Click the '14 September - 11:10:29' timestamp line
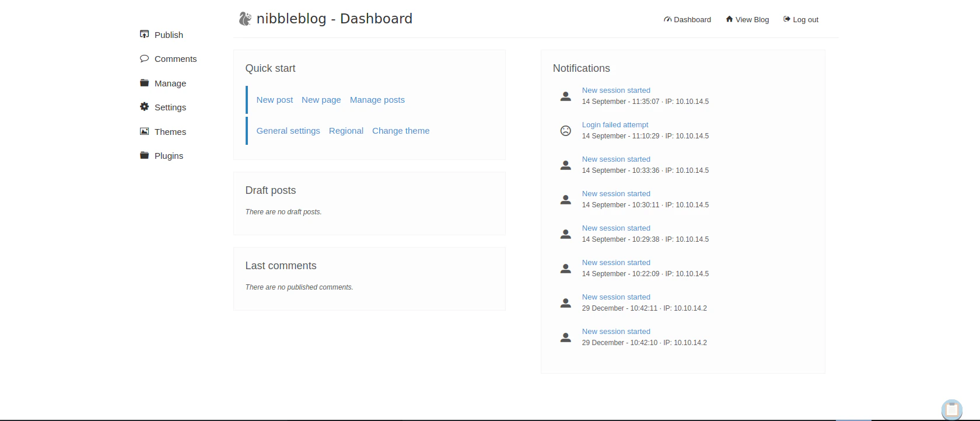The image size is (980, 421). pos(645,136)
